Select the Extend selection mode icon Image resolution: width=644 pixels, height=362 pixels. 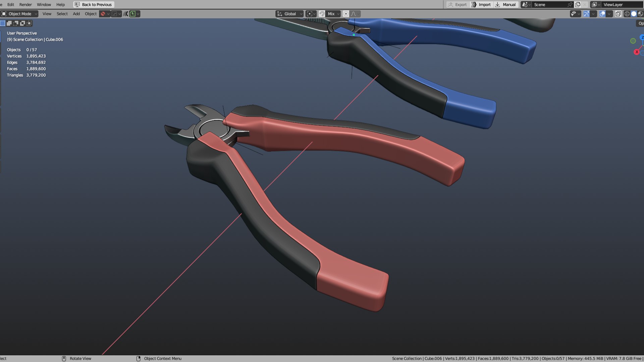tap(9, 23)
